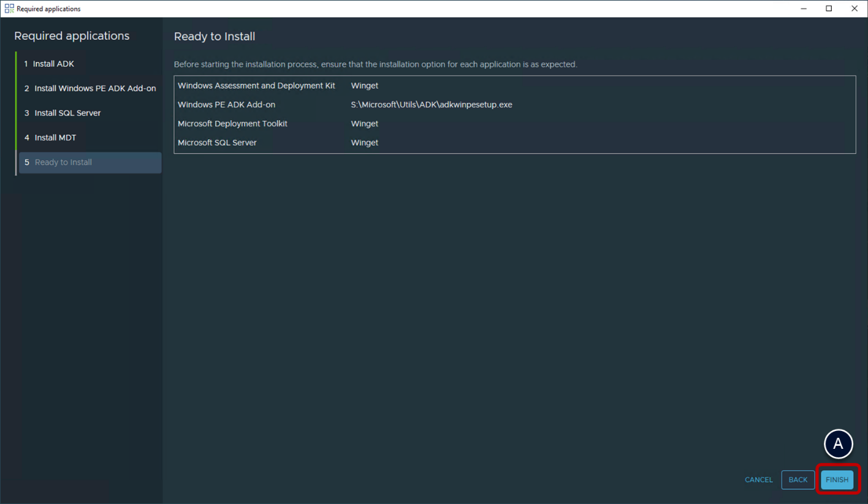Open step 2 Install Windows PE ADK Add-on
Viewport: 868px width, 504px height.
95,88
